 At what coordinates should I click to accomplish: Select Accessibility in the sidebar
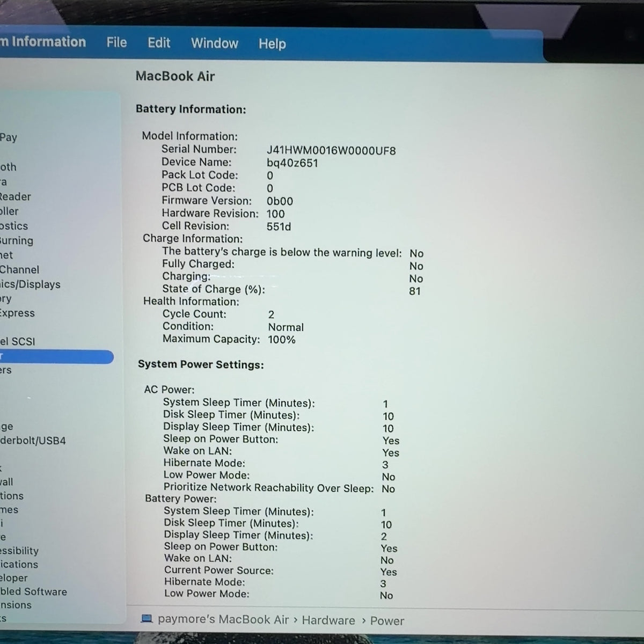19,551
